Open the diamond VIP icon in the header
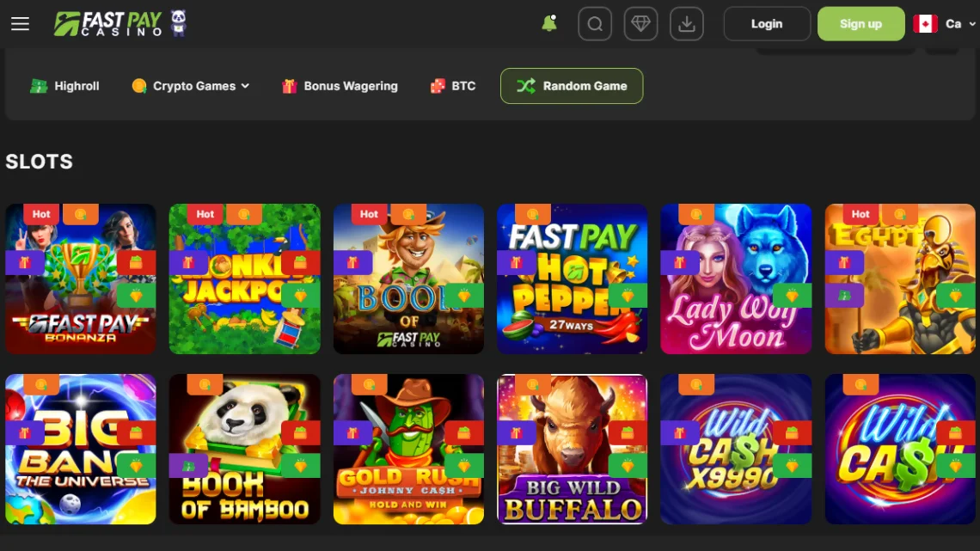 pyautogui.click(x=640, y=24)
